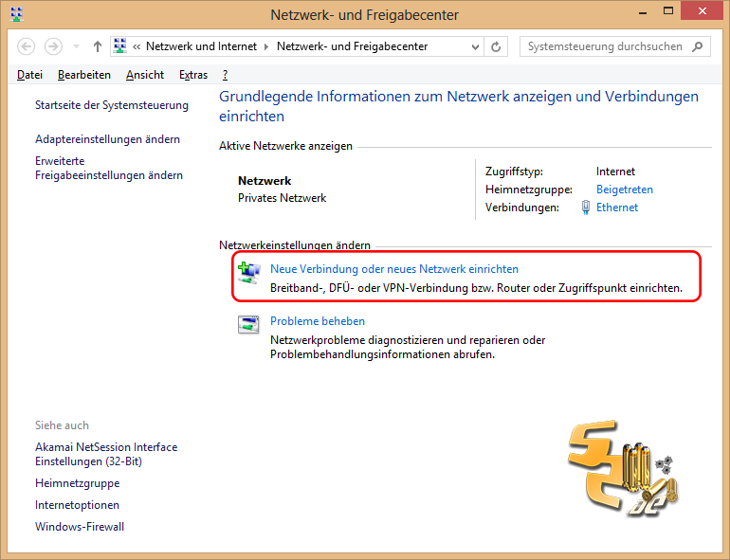Open the recent locations dropdown arrow
The image size is (730, 560).
[x=76, y=46]
